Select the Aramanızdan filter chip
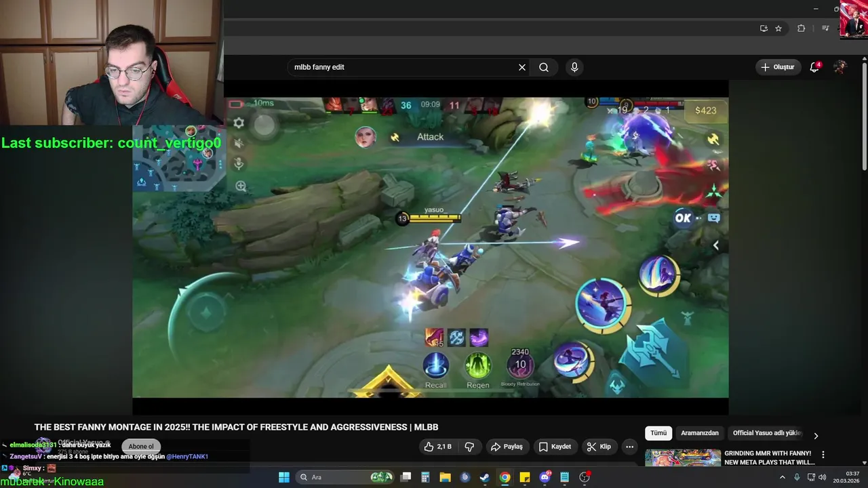The height and width of the screenshot is (488, 868). 700,433
